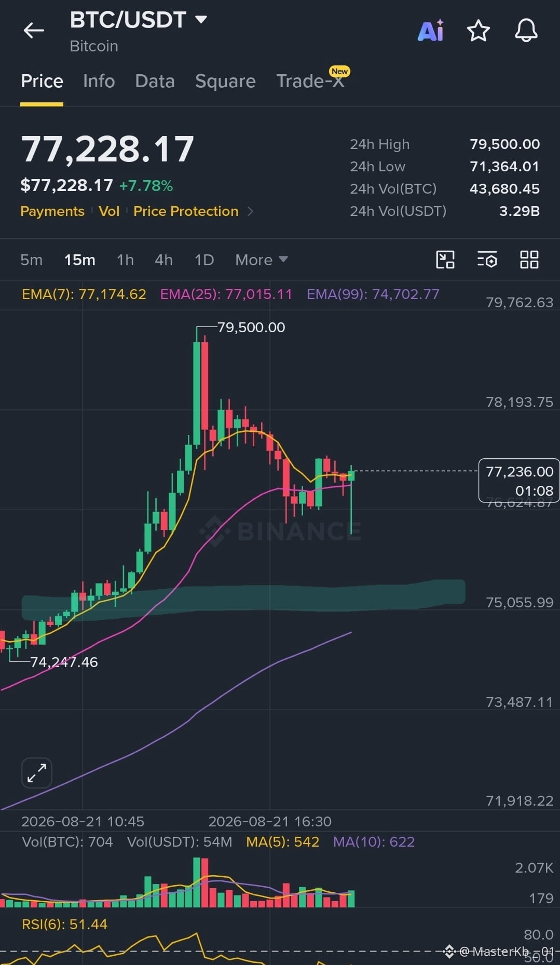Select the 5m timeframe

point(31,260)
